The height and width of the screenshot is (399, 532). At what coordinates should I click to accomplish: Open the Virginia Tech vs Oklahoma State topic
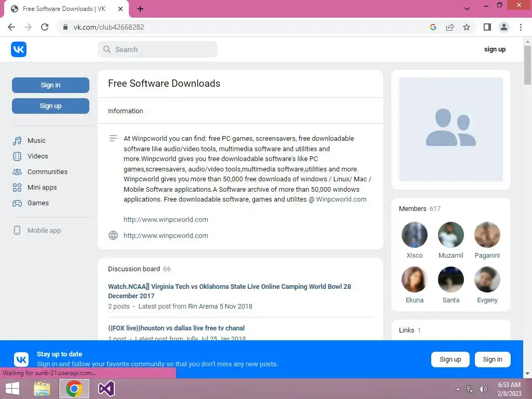(229, 291)
